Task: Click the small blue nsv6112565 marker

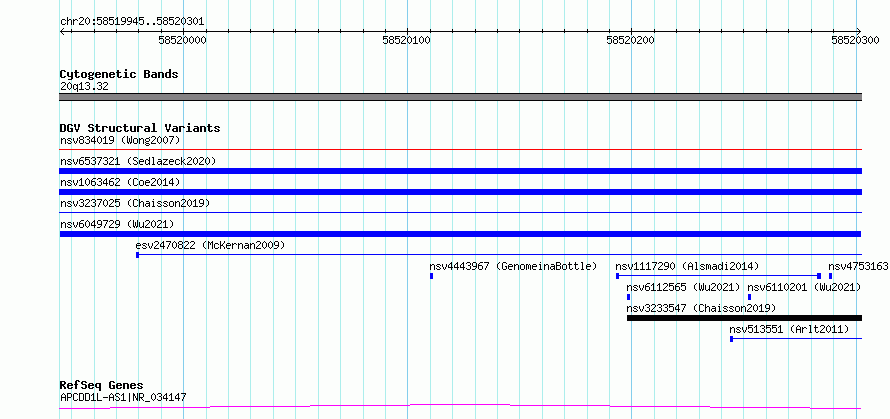Action: (x=628, y=297)
